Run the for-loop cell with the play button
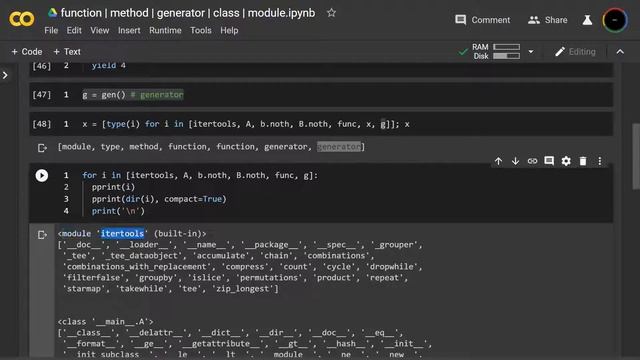Viewport: 640px width, 360px height. (x=41, y=176)
